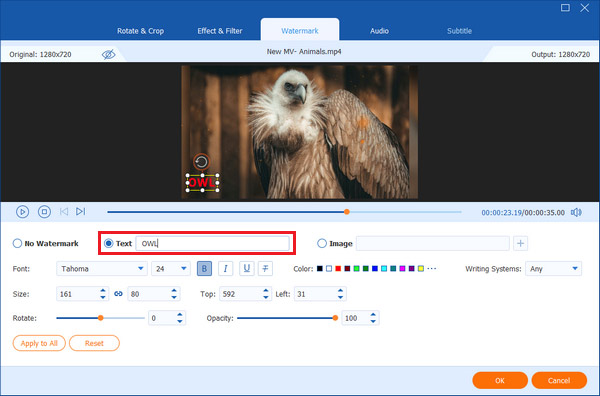Increase the width size value 161
600x396 pixels.
(x=103, y=291)
